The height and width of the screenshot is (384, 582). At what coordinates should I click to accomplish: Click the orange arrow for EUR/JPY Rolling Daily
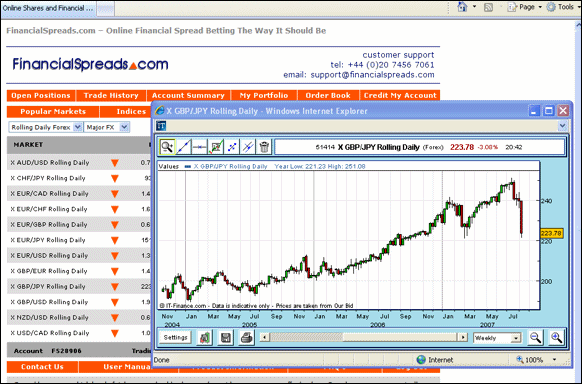point(115,240)
